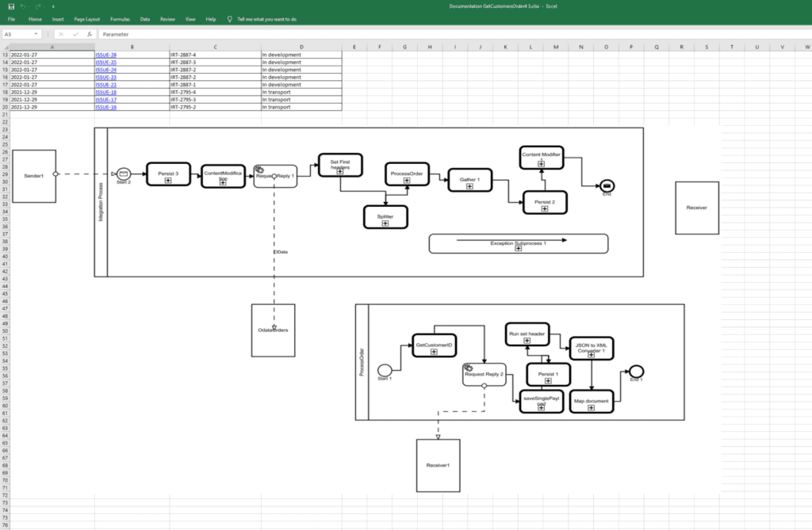
Task: Switch to the Insert ribbon tab
Action: (x=58, y=19)
